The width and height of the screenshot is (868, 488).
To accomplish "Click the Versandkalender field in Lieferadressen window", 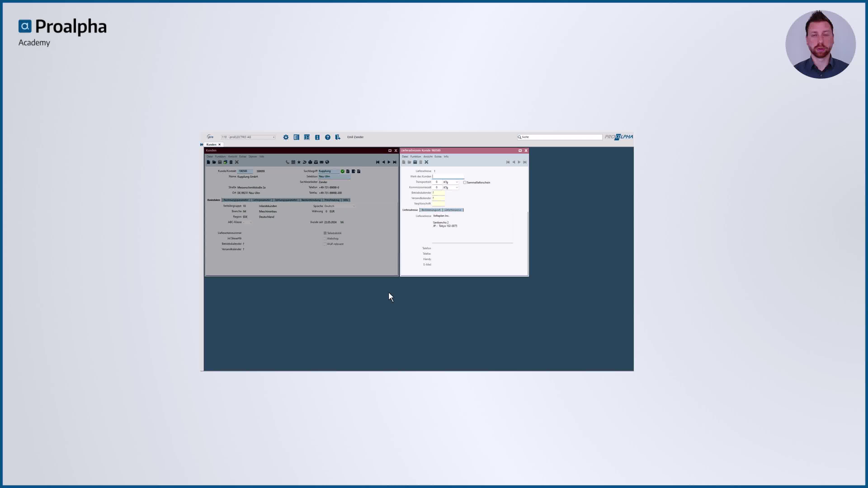I will point(438,198).
